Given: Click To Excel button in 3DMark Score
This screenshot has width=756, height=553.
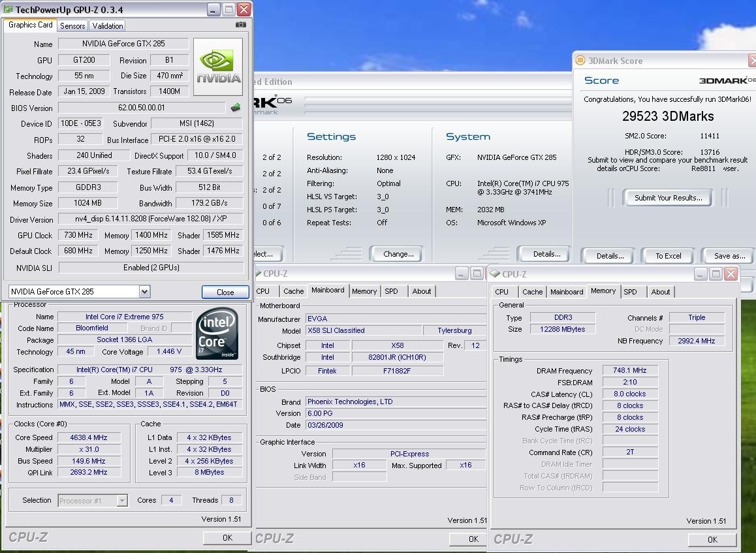Looking at the screenshot, I should point(669,255).
